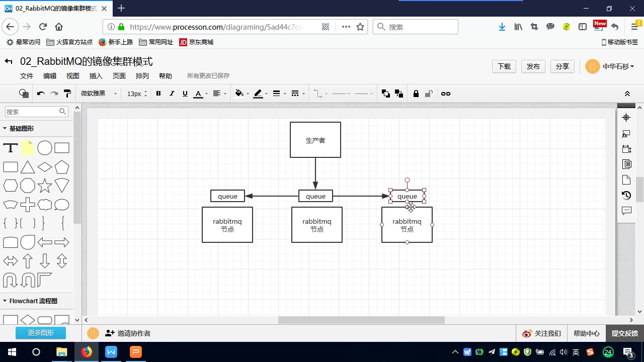Toggle italic text formatting
Image resolution: width=644 pixels, height=362 pixels.
(172, 94)
